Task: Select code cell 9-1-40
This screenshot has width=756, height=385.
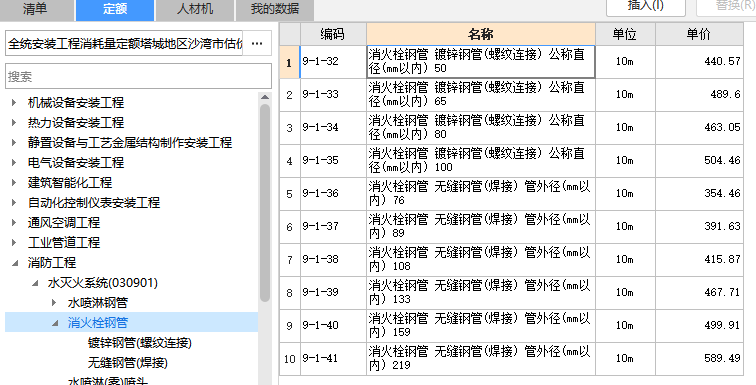Action: pyautogui.click(x=333, y=326)
